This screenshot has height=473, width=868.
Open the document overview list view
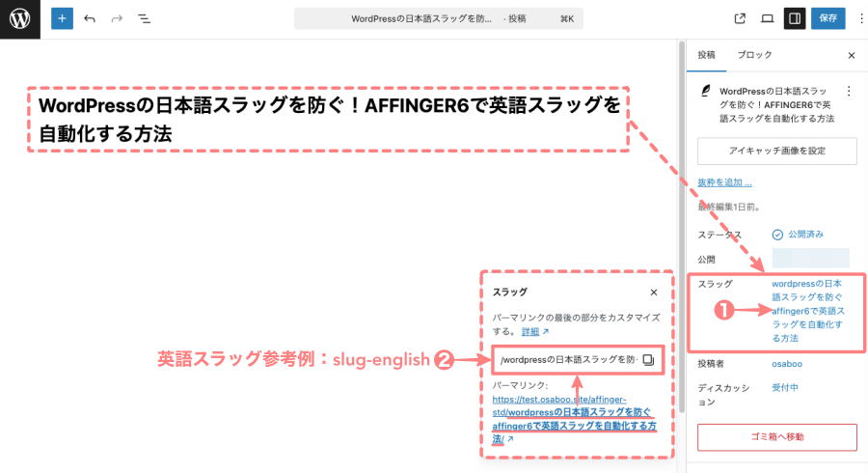(144, 19)
